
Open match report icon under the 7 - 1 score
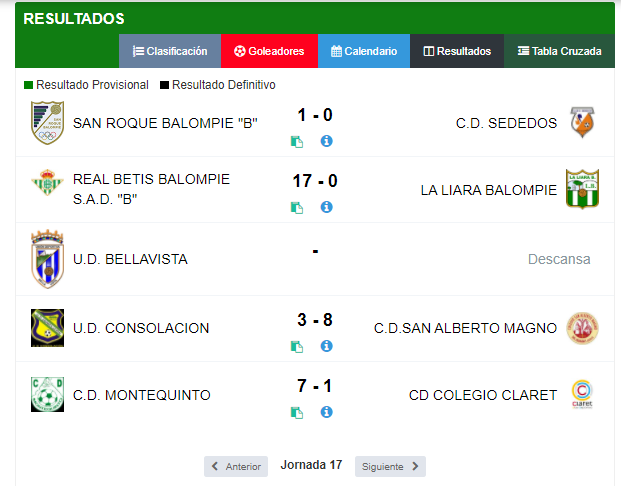click(297, 413)
